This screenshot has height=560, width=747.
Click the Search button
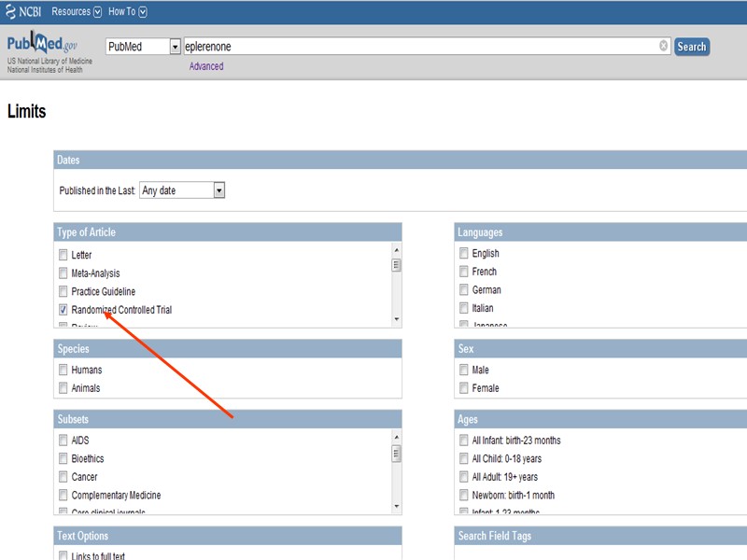[x=692, y=47]
